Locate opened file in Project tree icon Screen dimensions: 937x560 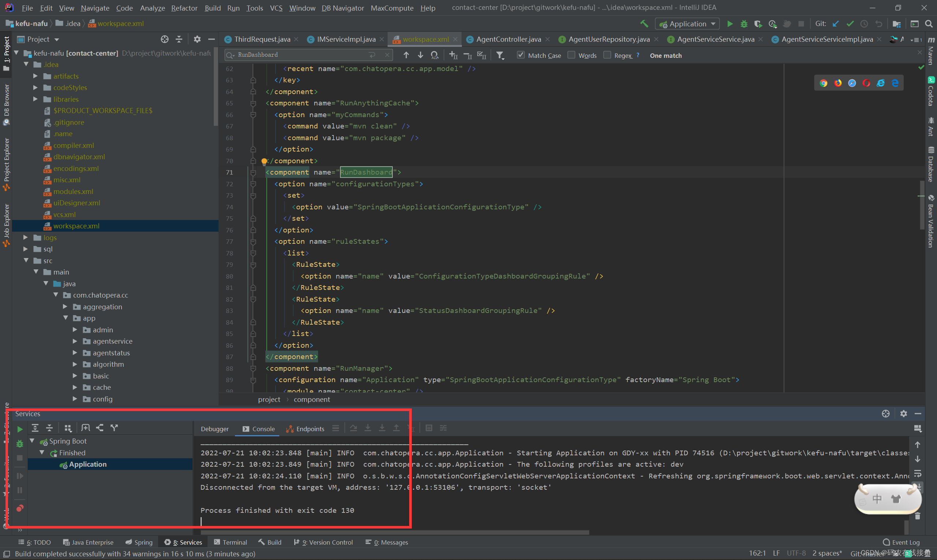coord(165,39)
